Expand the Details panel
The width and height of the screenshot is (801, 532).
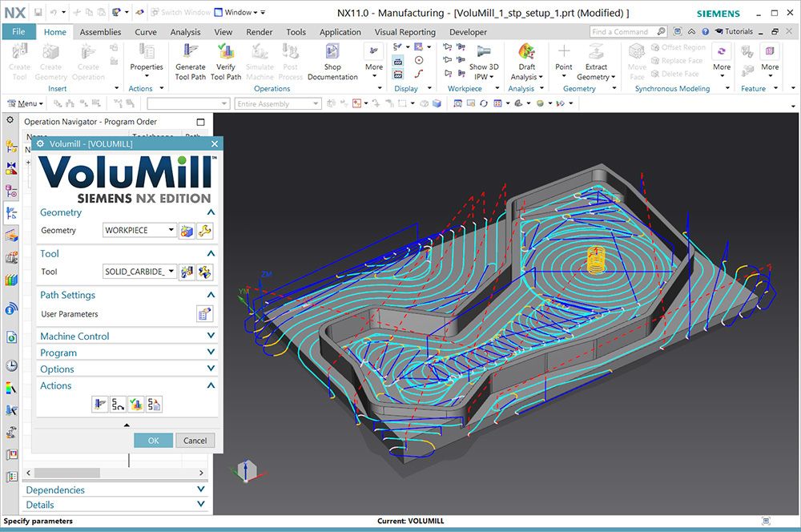coord(201,505)
